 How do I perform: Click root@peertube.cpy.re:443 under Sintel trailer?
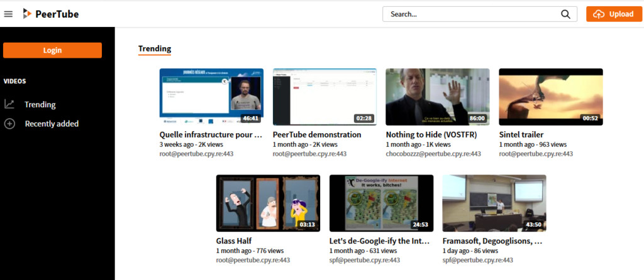536,154
